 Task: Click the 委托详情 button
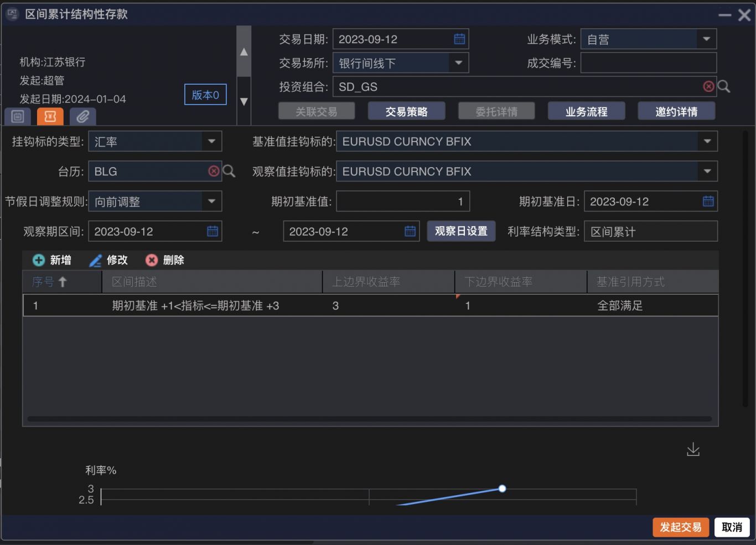tap(496, 111)
